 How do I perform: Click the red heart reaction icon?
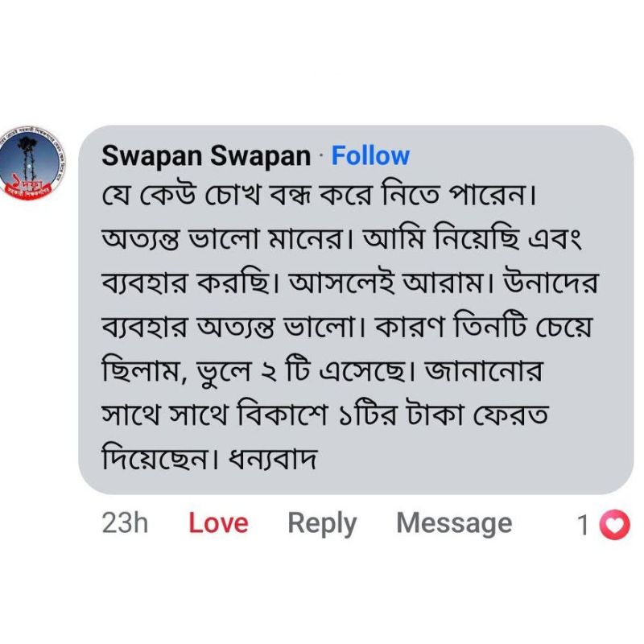[x=614, y=525]
